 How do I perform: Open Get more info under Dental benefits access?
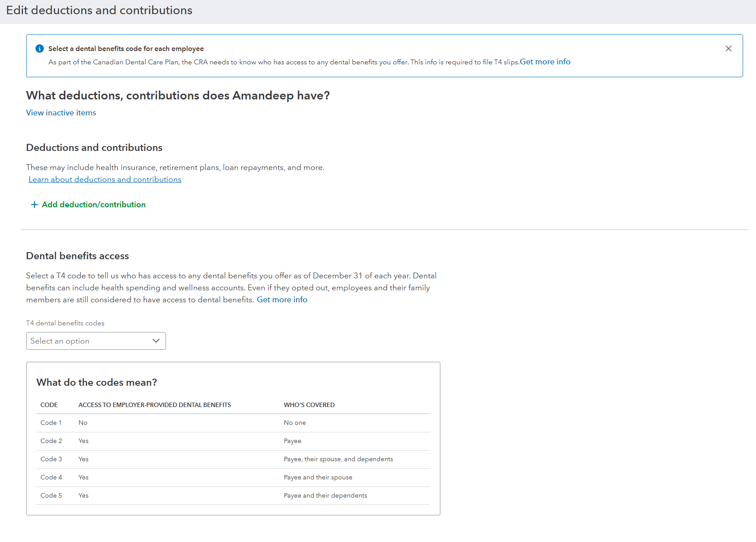click(x=282, y=300)
